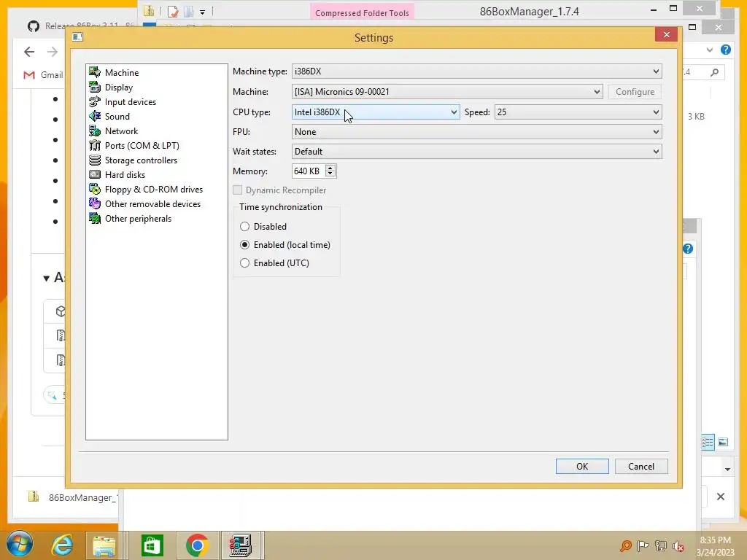Open the Compressed Folder Tools tab
Screen dimensions: 747x560
tap(362, 12)
